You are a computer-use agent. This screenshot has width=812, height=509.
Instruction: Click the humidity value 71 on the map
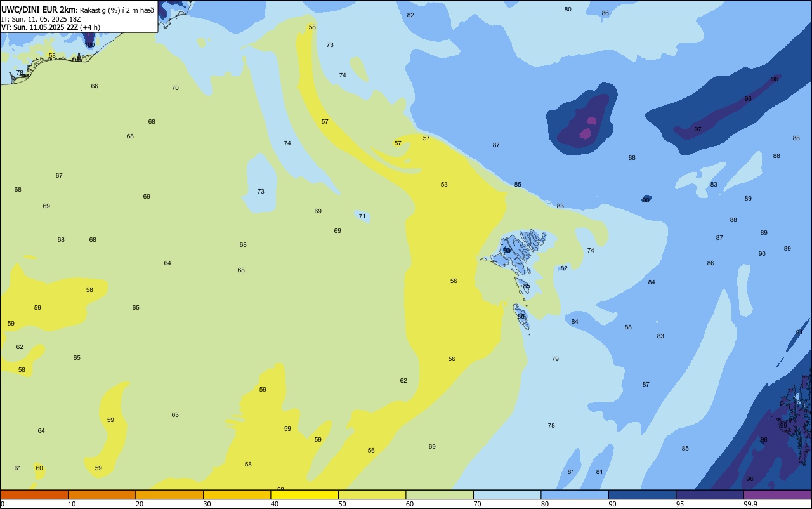(362, 216)
